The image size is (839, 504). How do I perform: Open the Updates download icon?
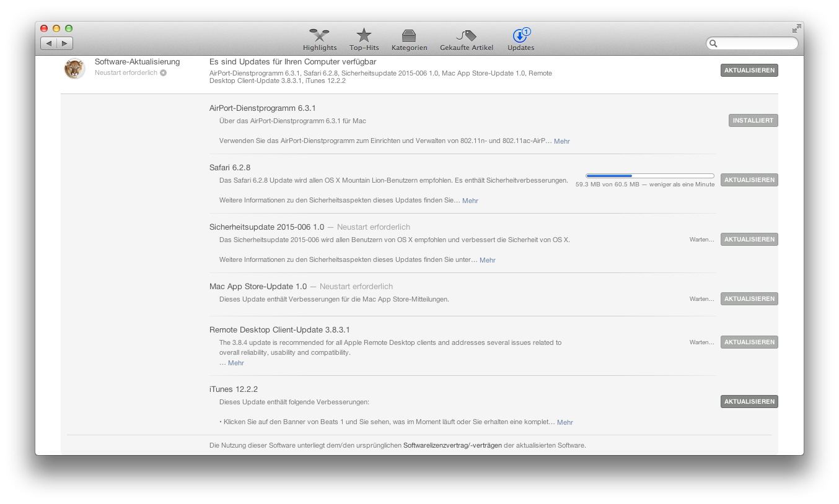(x=521, y=35)
